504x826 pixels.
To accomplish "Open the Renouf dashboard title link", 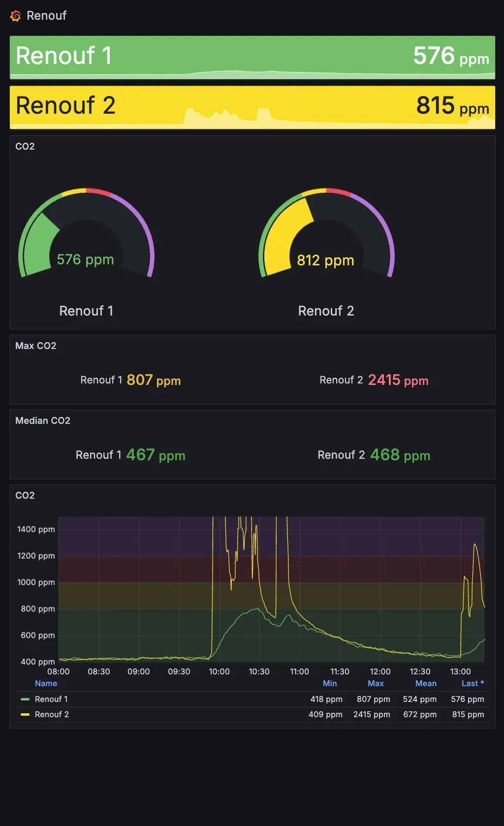I will point(46,16).
